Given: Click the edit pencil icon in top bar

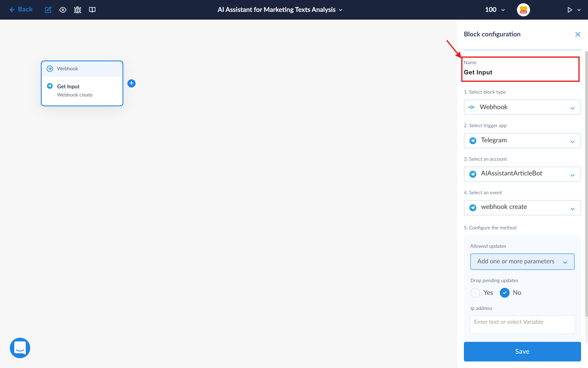Looking at the screenshot, I should 48,10.
